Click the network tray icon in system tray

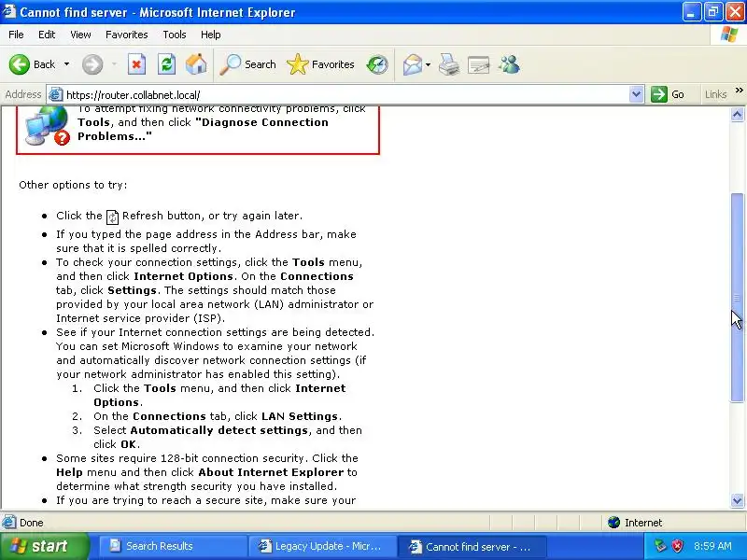coord(660,546)
